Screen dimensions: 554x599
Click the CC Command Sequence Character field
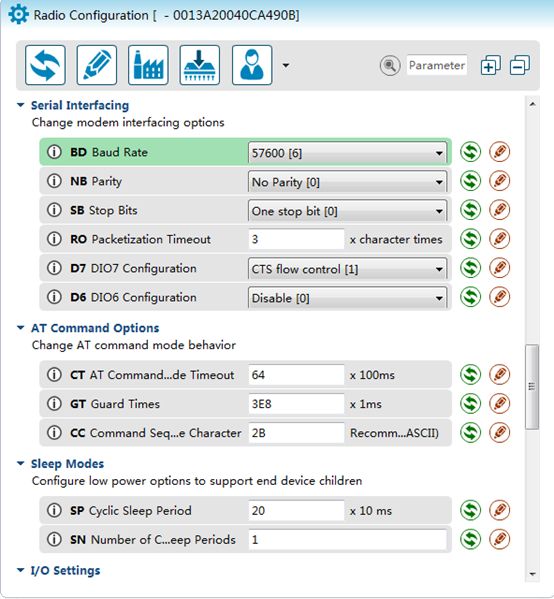(296, 433)
